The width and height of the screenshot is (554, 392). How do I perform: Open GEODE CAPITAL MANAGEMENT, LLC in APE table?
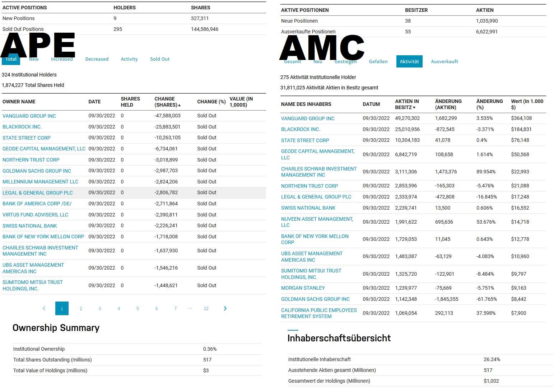coord(44,149)
